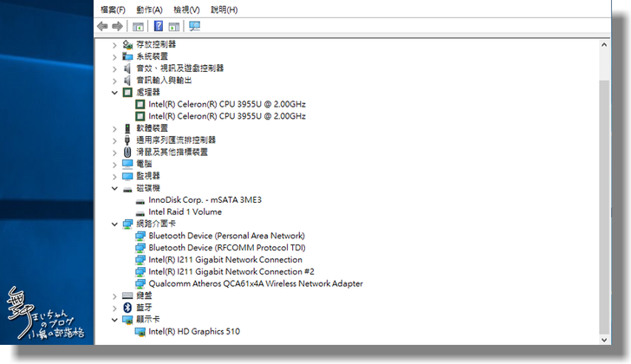Click the drive icon beside InnoDisk Corp. mSATA
The image size is (631, 364).
tap(140, 201)
